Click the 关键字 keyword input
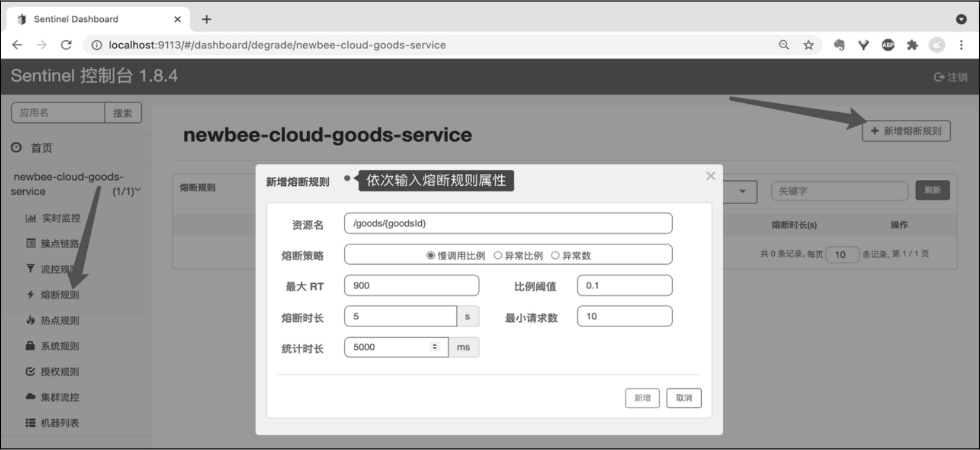980x450 pixels. (x=839, y=191)
